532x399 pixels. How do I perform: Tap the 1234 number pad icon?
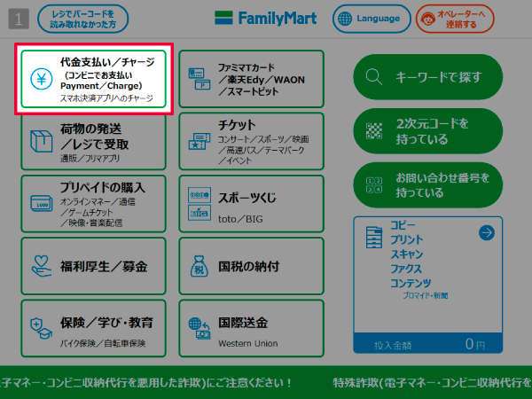click(374, 185)
